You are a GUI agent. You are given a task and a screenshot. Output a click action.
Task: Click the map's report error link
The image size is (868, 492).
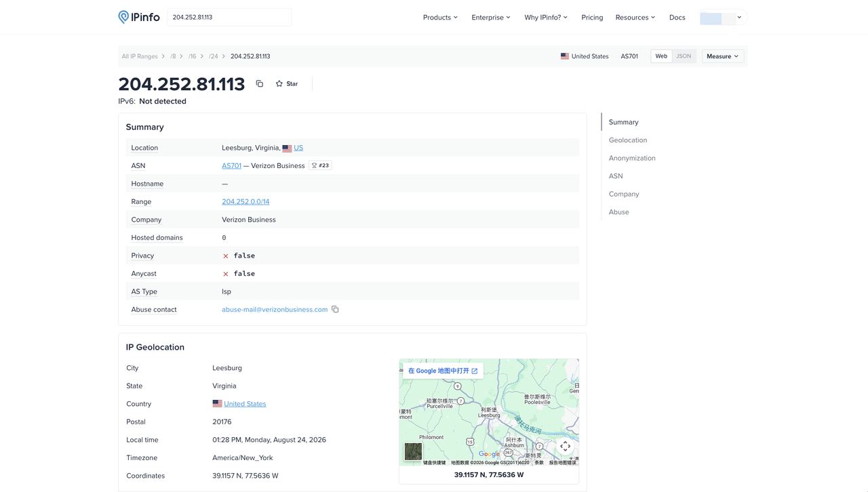563,463
